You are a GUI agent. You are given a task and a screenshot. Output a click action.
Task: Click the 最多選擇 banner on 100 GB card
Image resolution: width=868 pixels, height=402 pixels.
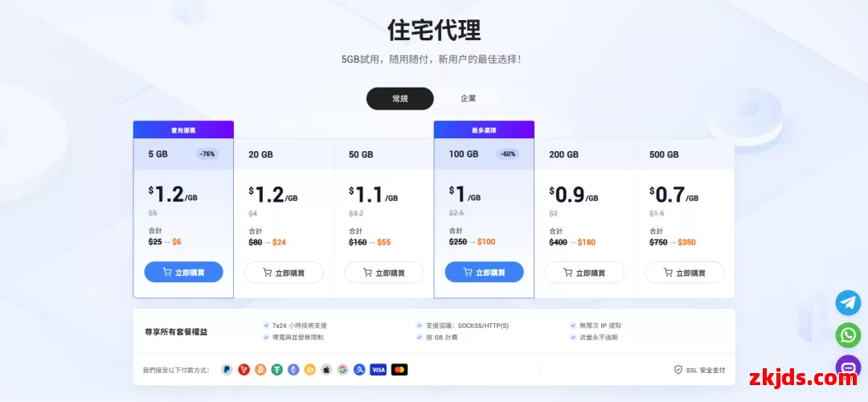[484, 130]
